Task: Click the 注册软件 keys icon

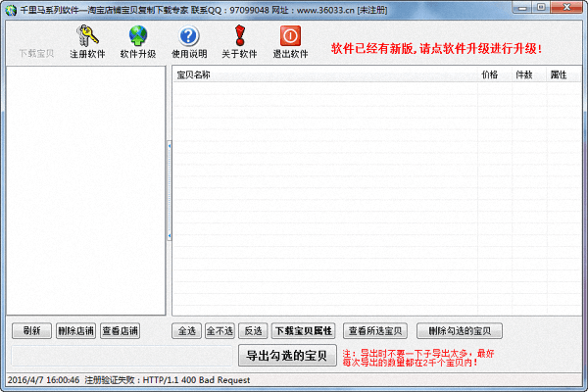Action: [87, 35]
